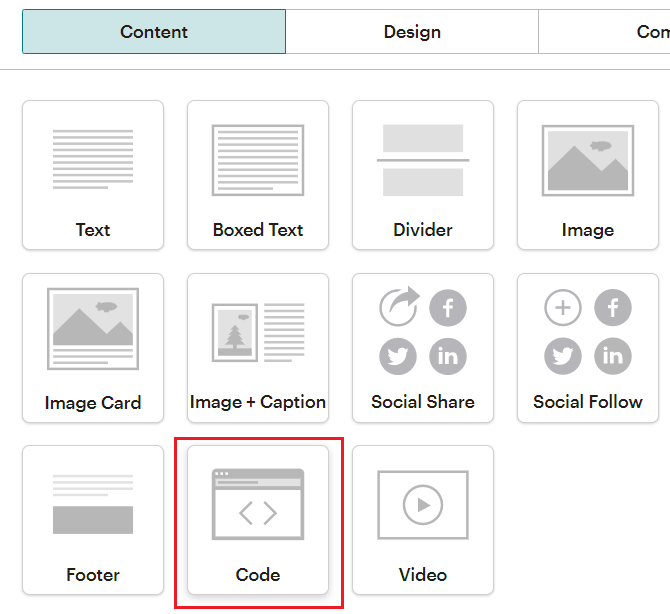
Task: Click the share arrow in Social Share
Action: 398,308
